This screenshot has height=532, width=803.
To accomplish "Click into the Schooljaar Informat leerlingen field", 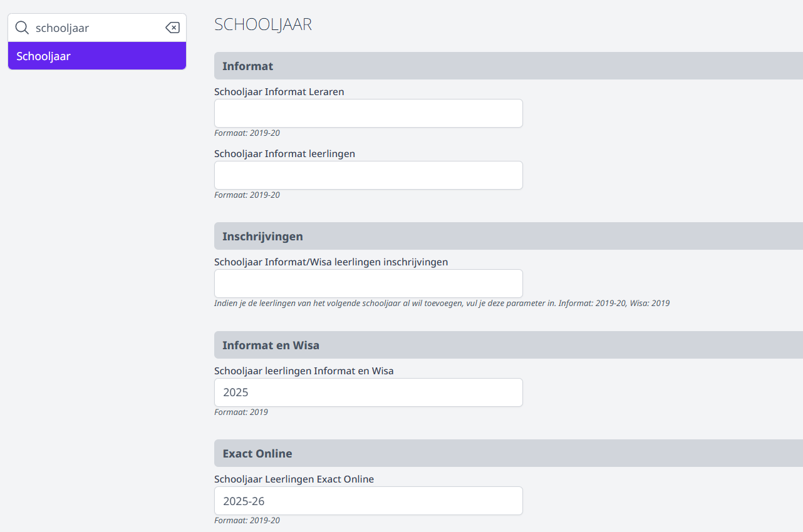I will point(368,175).
